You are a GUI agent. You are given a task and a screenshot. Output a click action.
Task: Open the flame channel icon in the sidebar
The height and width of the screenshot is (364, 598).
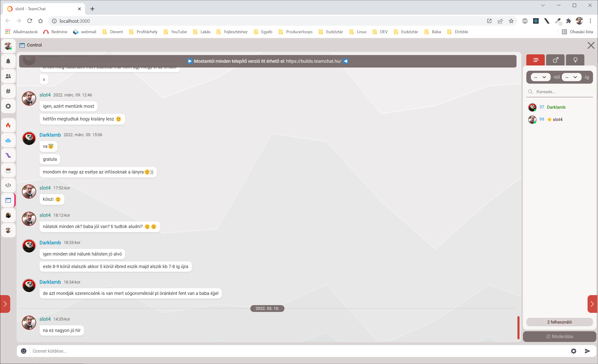click(x=8, y=125)
